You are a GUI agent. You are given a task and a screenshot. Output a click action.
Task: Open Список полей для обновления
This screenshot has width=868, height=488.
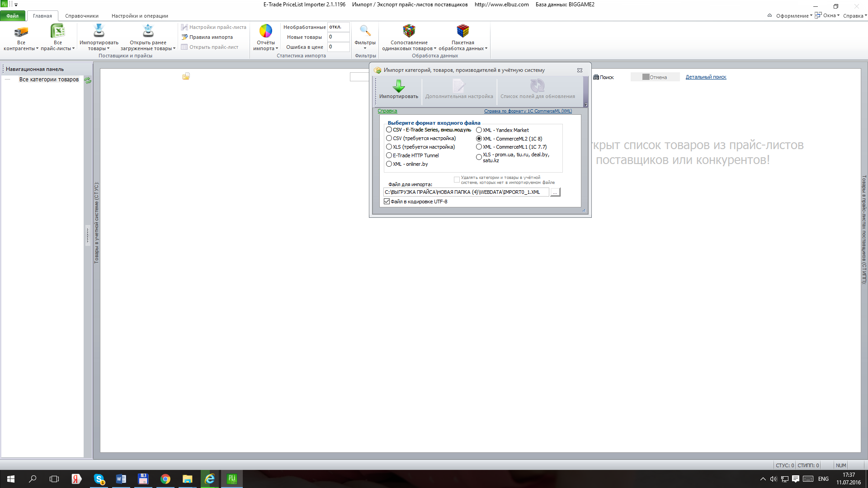coord(538,89)
